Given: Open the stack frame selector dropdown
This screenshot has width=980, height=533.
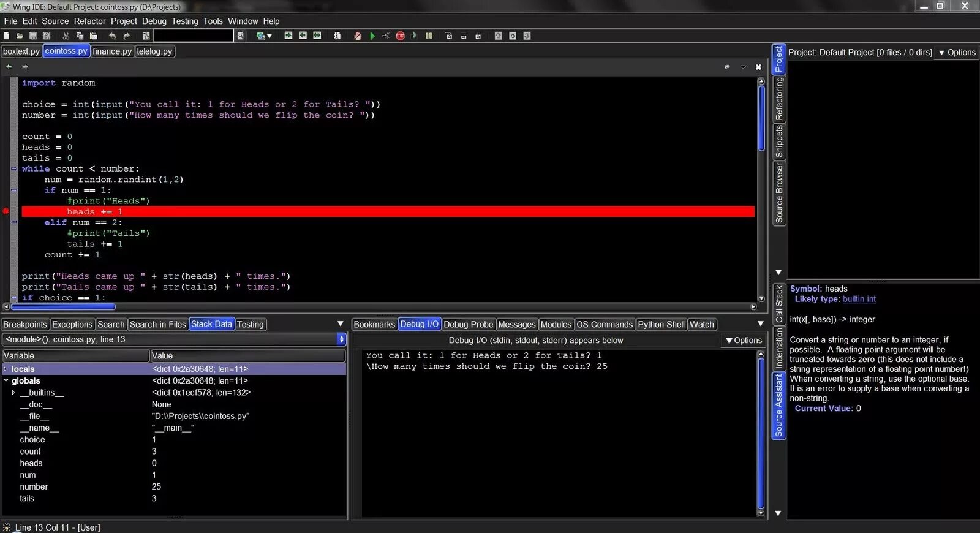Looking at the screenshot, I should [x=341, y=339].
